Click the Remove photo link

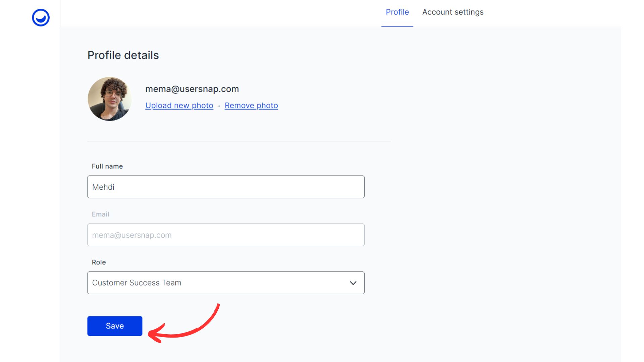coord(251,106)
